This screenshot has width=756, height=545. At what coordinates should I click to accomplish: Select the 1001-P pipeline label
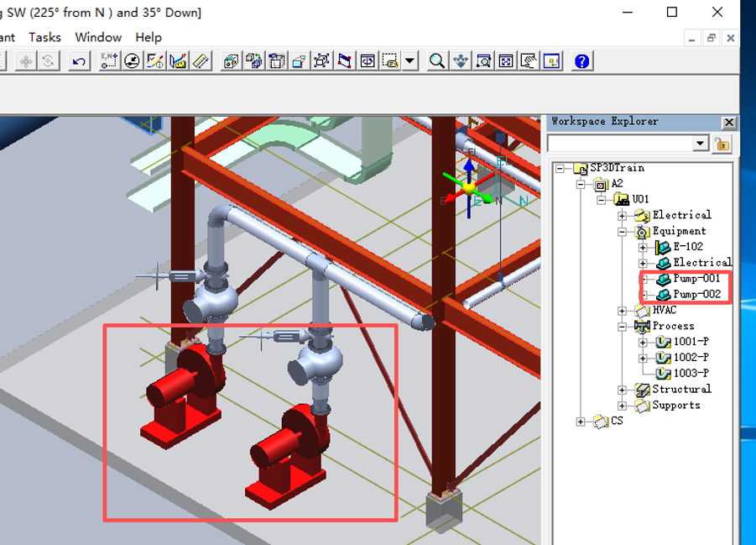click(x=691, y=342)
